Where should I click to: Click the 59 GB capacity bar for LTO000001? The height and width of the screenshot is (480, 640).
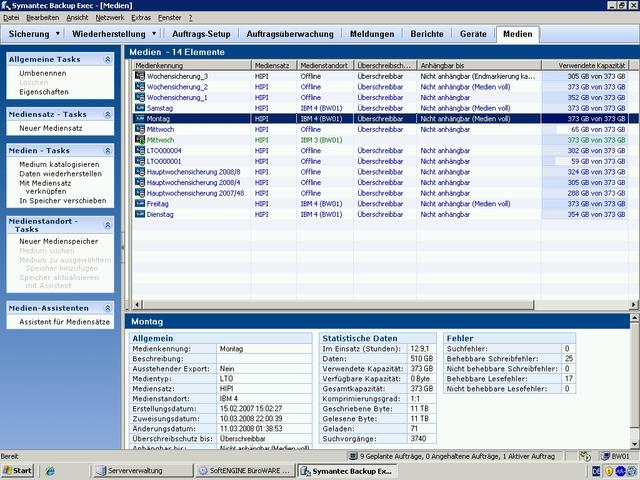(x=585, y=161)
